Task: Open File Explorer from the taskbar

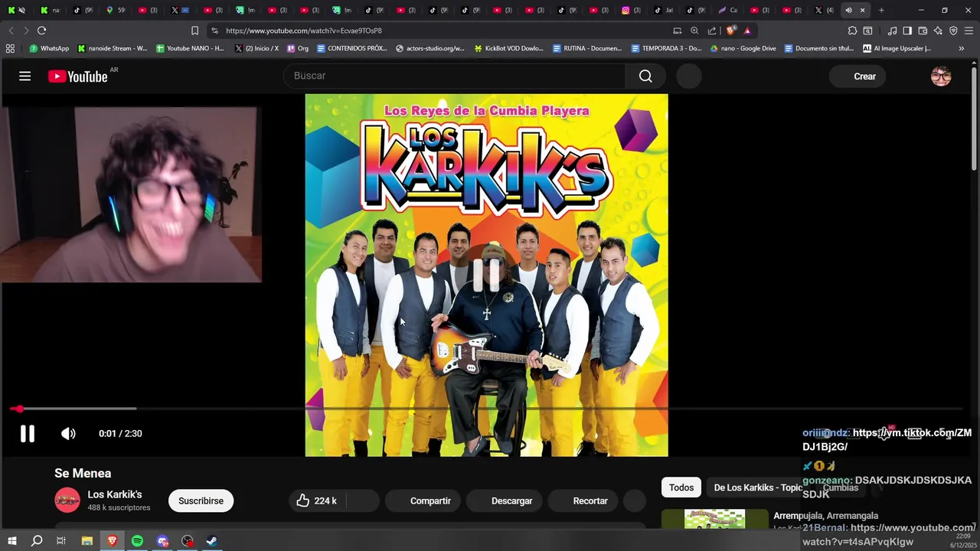Action: click(x=87, y=541)
